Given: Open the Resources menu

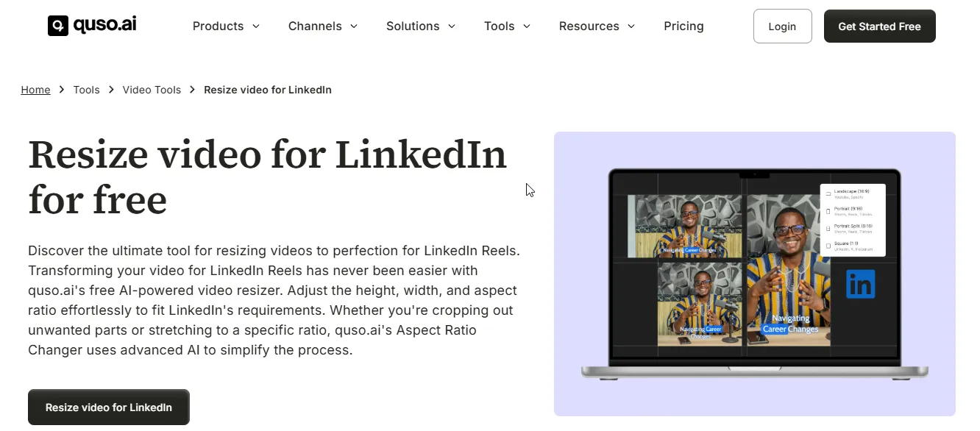Looking at the screenshot, I should pyautogui.click(x=589, y=26).
